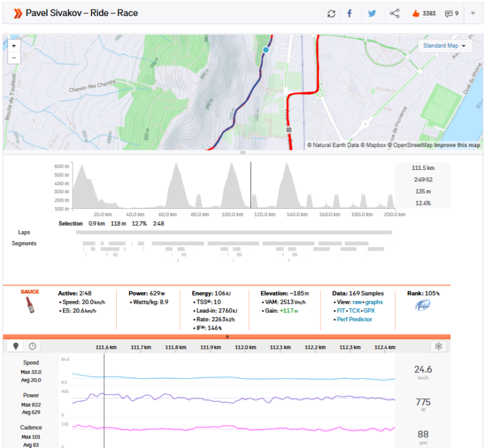Viewport: 484px width, 448px height.
Task: Share the activity on Facebook
Action: [350, 13]
